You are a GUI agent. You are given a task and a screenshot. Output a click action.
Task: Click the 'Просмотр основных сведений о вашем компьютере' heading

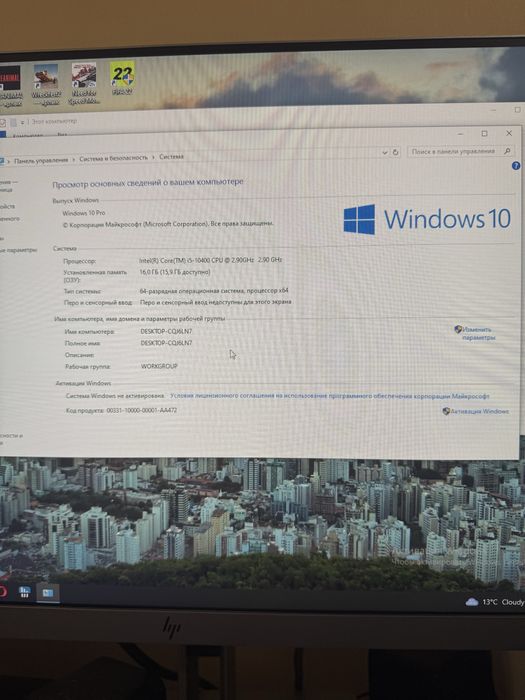(x=148, y=183)
